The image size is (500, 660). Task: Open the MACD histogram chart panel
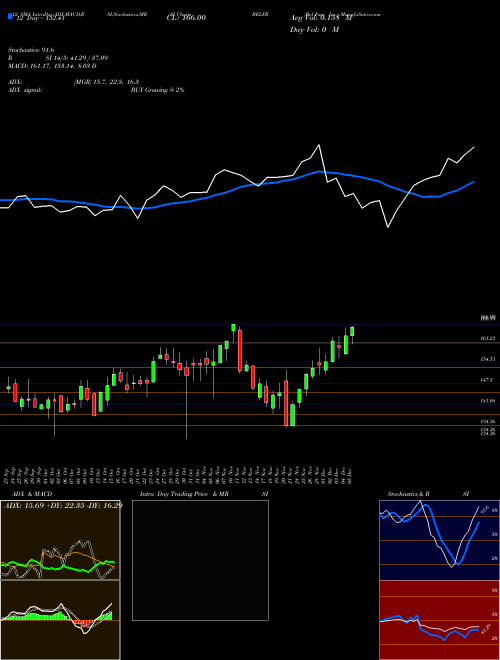coord(60,620)
